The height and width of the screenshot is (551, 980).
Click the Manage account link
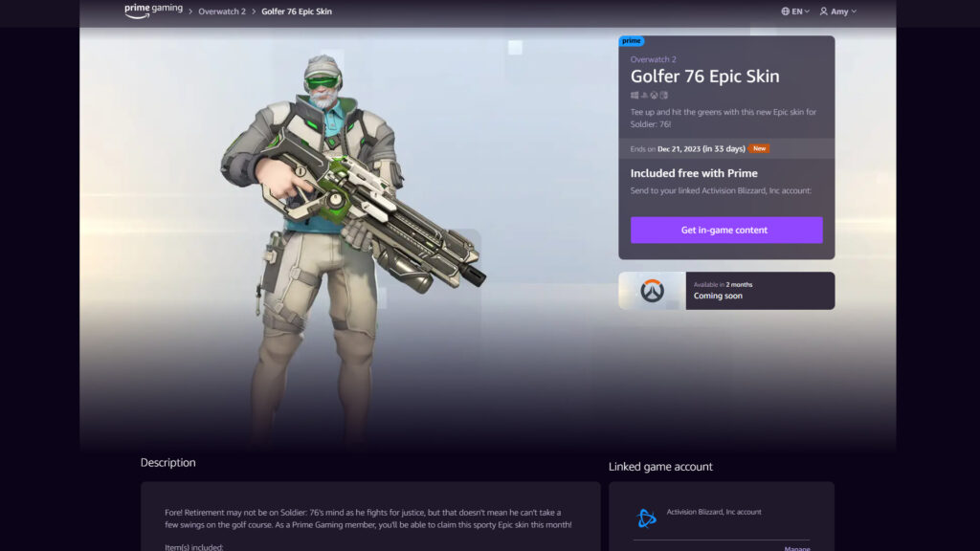tap(797, 547)
